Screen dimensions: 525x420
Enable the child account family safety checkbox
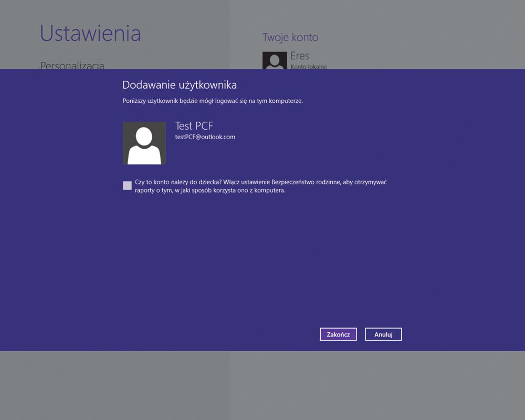click(x=127, y=185)
